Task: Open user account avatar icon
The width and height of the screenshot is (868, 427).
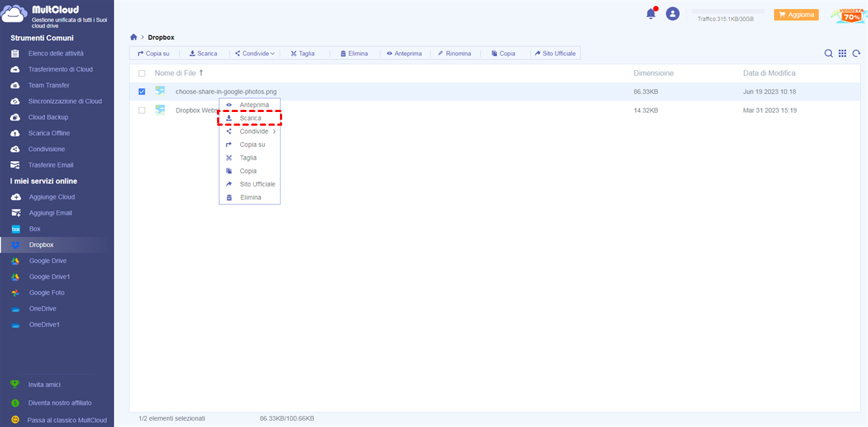Action: tap(673, 14)
